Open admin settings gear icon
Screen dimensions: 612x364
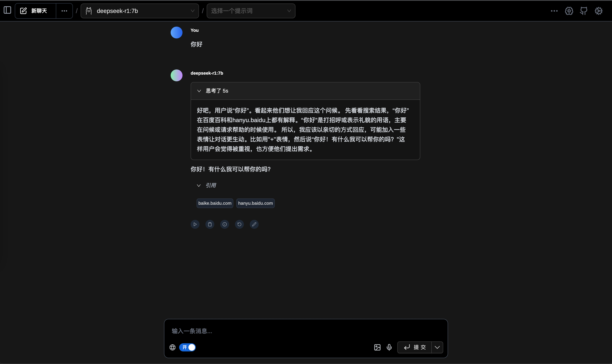click(x=599, y=11)
